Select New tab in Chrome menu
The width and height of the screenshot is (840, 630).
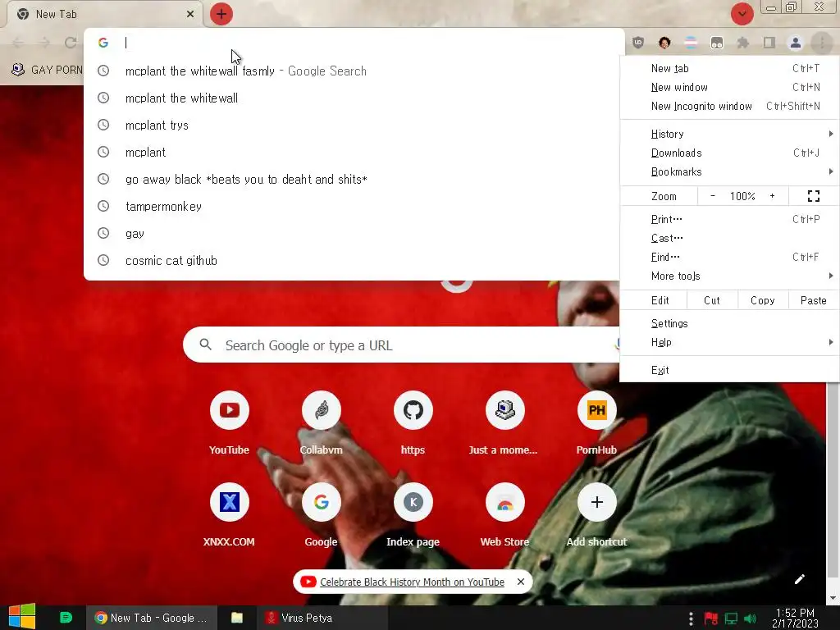(729, 68)
